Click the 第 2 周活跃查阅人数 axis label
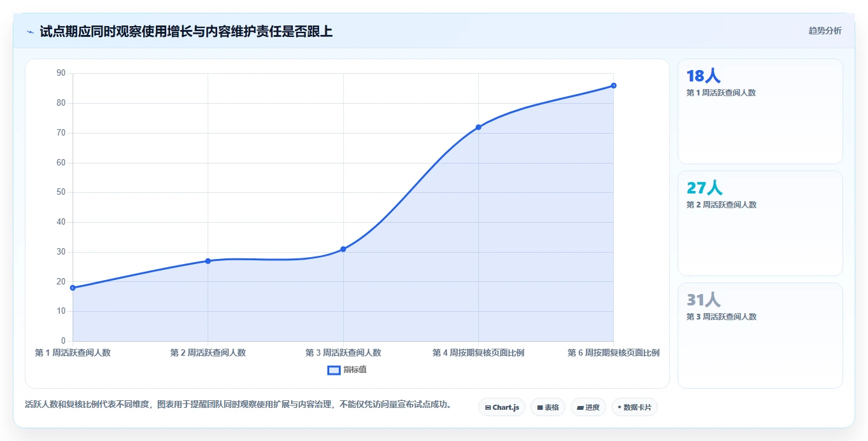 (208, 353)
